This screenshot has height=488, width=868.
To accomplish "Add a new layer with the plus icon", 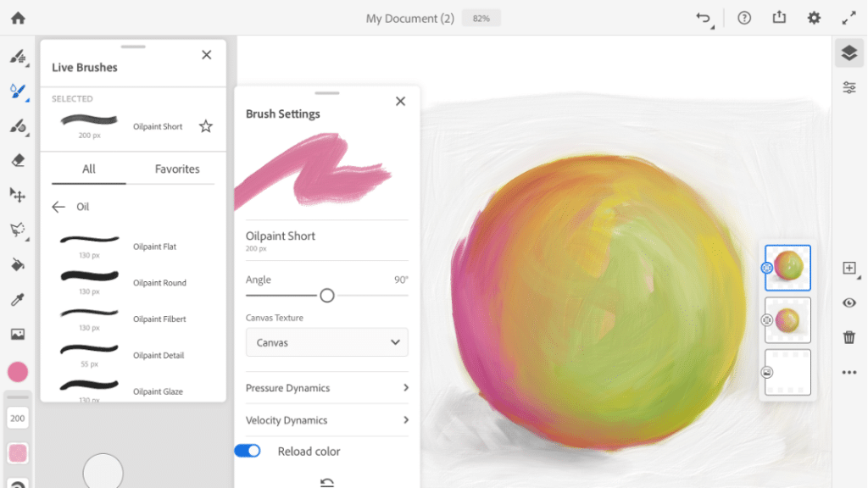I will click(x=850, y=268).
